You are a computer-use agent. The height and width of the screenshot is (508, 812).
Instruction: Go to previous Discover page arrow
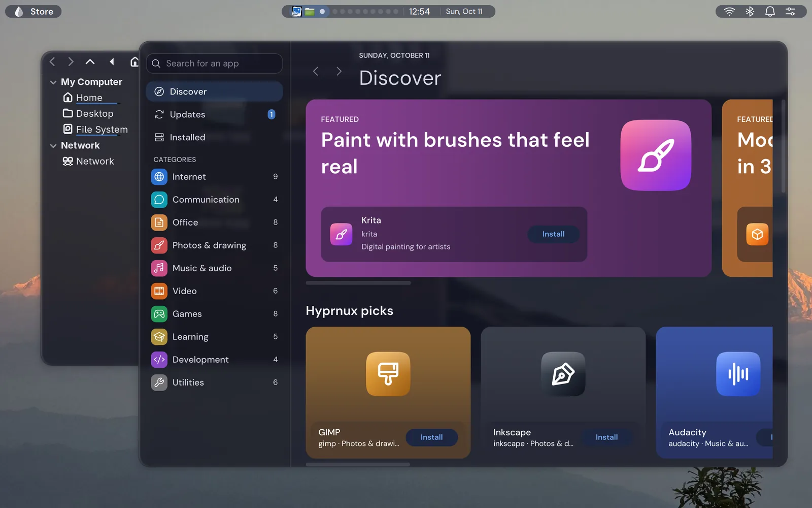316,72
